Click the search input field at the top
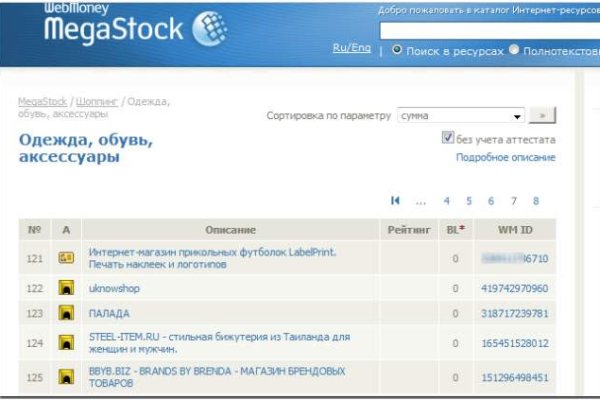The width and height of the screenshot is (600, 400). pyautogui.click(x=488, y=30)
